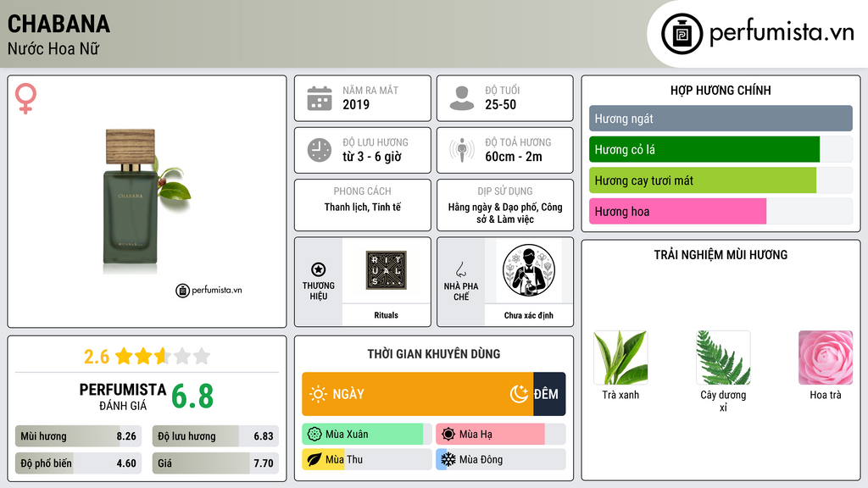Click the first gold rating star
This screenshot has width=868, height=488.
[x=124, y=356]
